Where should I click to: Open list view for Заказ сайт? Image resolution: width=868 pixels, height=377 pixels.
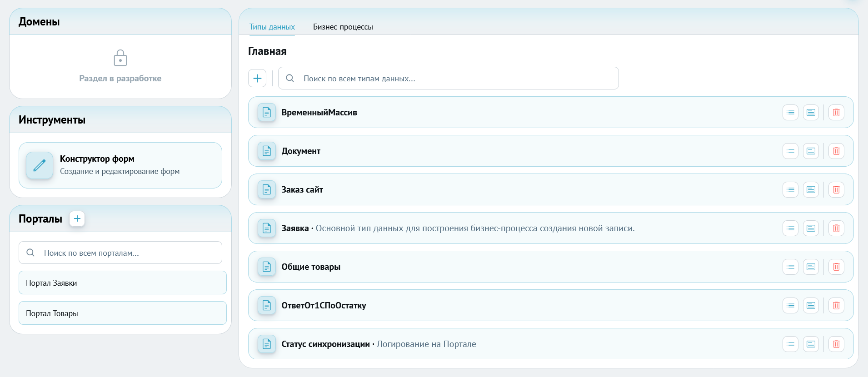790,189
